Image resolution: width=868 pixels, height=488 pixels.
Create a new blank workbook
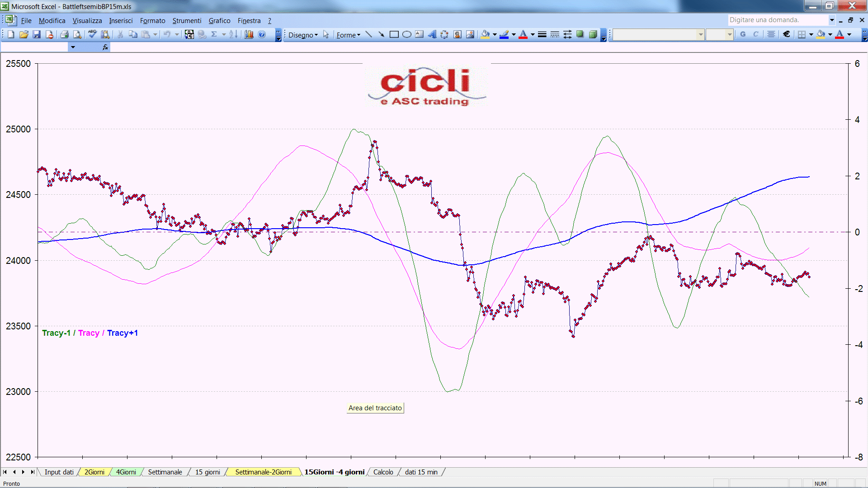[x=11, y=34]
